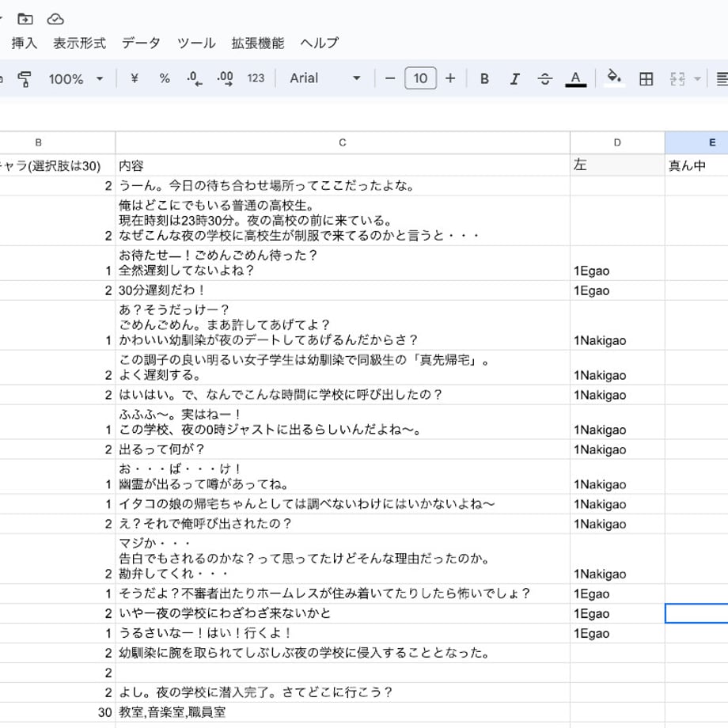The width and height of the screenshot is (728, 728).
Task: Apply percent number format
Action: [165, 78]
